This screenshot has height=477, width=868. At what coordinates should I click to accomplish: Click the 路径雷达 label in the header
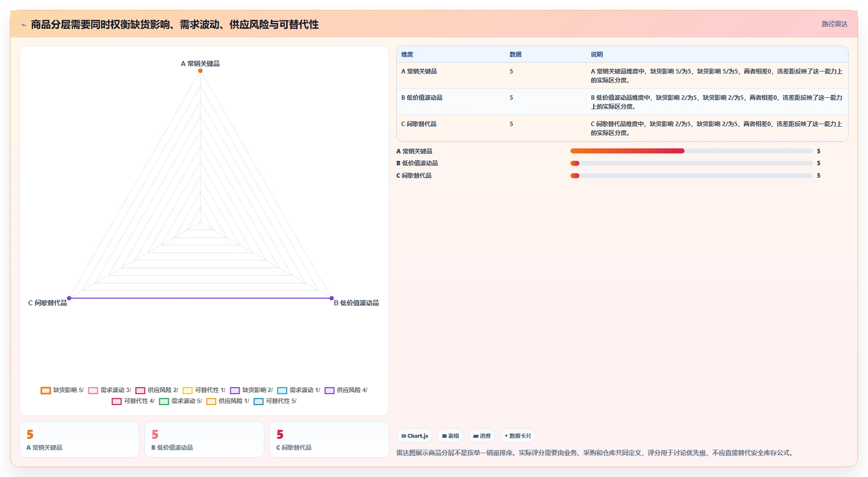coord(834,24)
